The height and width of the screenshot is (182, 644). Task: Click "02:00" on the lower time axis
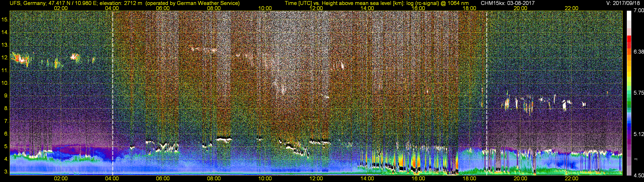click(61, 179)
